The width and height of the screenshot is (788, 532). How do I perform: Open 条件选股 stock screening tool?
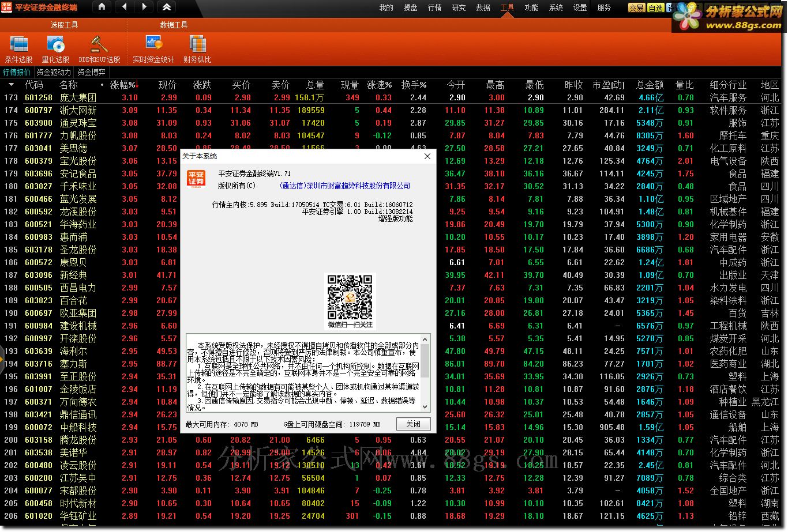click(19, 49)
